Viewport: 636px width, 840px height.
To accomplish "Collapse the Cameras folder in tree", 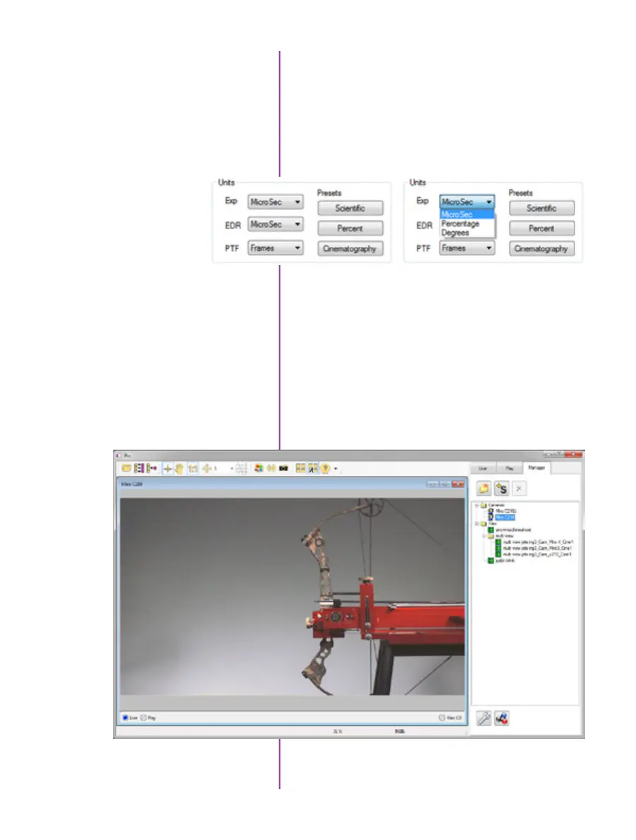I will click(x=477, y=505).
